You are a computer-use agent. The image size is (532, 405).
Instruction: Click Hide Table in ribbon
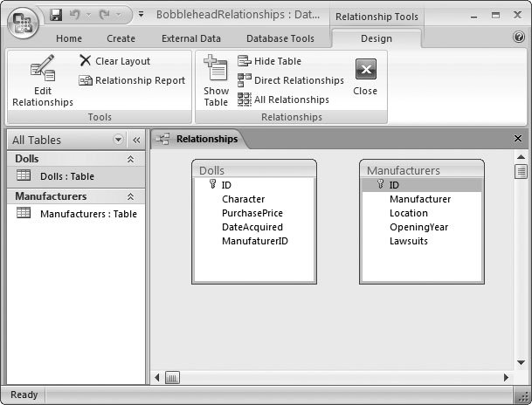point(270,61)
